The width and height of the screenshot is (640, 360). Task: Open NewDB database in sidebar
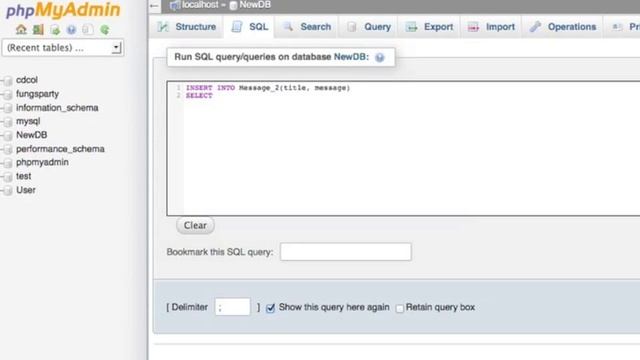pos(31,135)
